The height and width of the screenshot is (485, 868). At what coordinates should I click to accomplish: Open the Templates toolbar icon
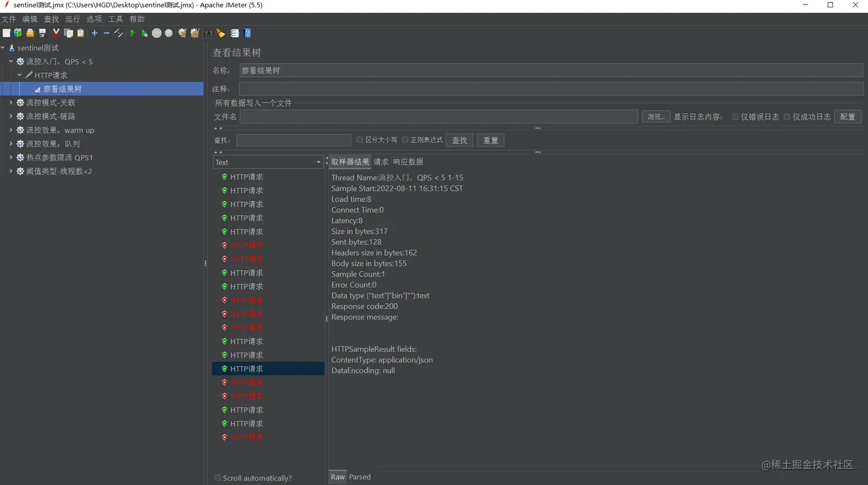tap(18, 33)
